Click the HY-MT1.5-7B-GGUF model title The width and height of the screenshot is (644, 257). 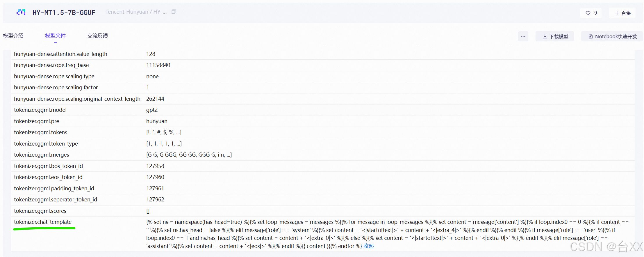[x=64, y=13]
